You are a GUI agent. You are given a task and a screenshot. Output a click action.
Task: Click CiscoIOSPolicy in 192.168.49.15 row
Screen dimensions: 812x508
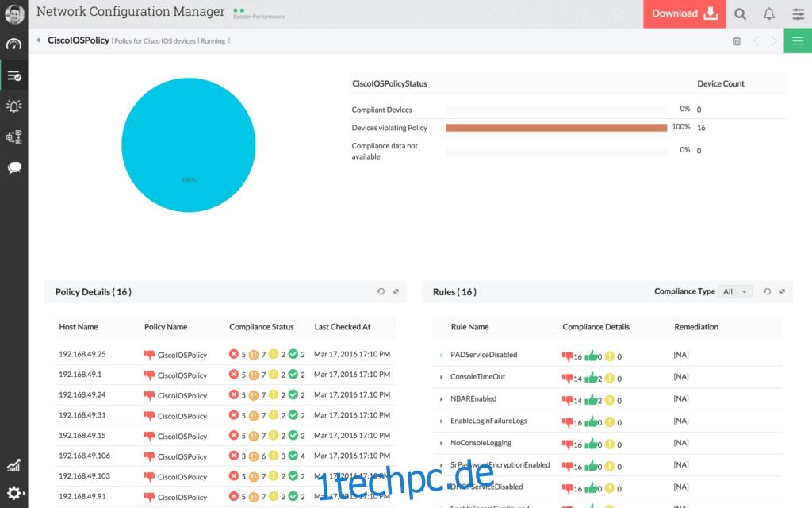point(182,437)
